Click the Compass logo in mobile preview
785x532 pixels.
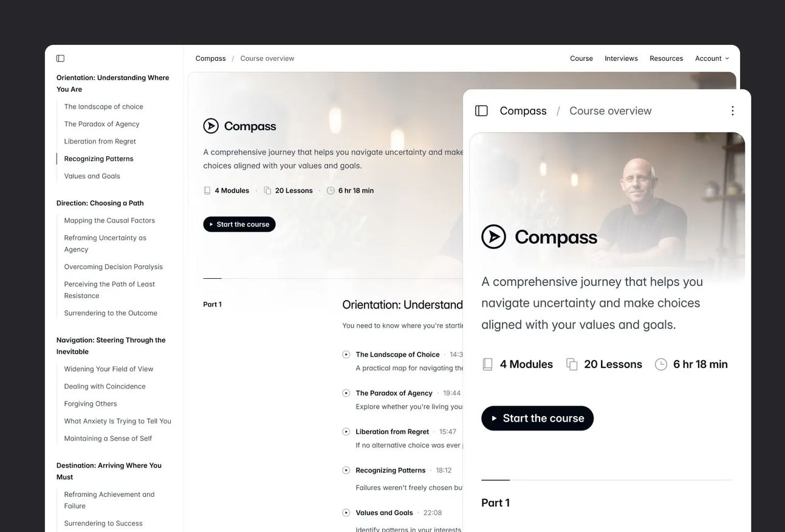(540, 237)
